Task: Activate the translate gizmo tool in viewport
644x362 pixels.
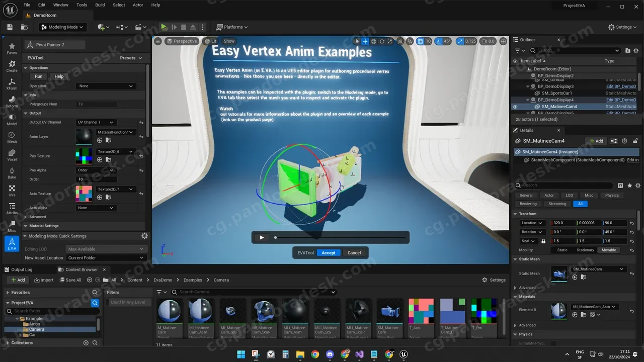Action: point(365,41)
